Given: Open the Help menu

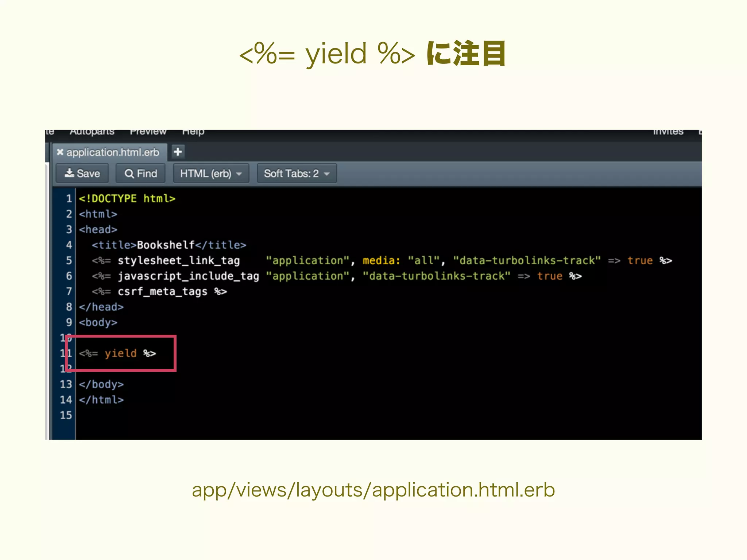Looking at the screenshot, I should pos(193,132).
